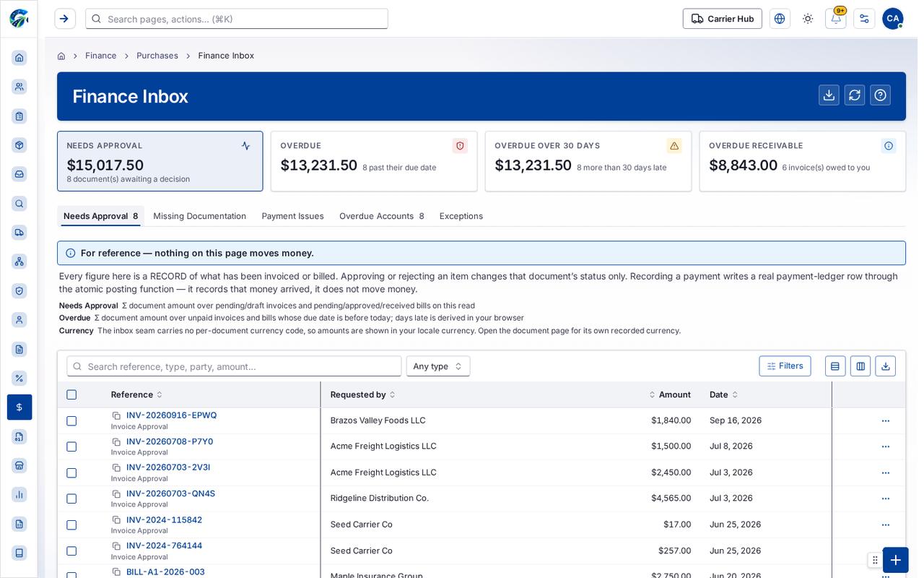The image size is (924, 578).
Task: Open the CA user avatar menu
Action: tap(893, 19)
